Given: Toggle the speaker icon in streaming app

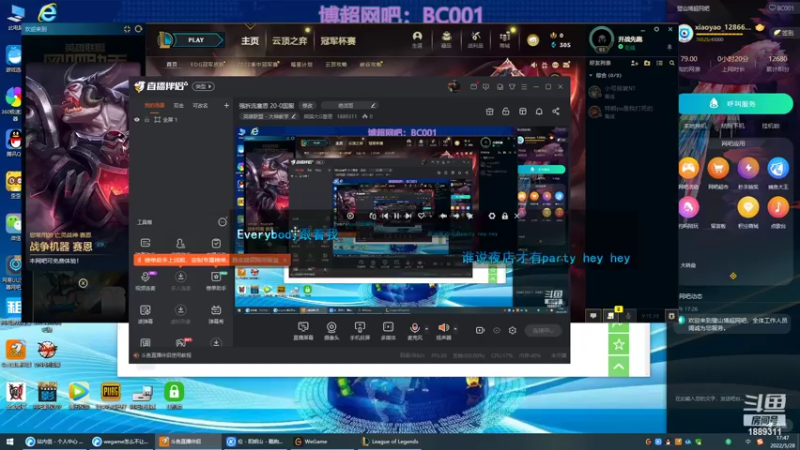Looking at the screenshot, I should (x=443, y=328).
